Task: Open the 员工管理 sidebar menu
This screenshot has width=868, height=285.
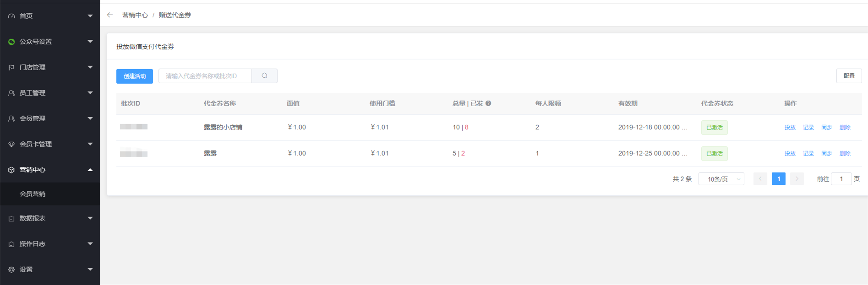Action: tap(50, 93)
